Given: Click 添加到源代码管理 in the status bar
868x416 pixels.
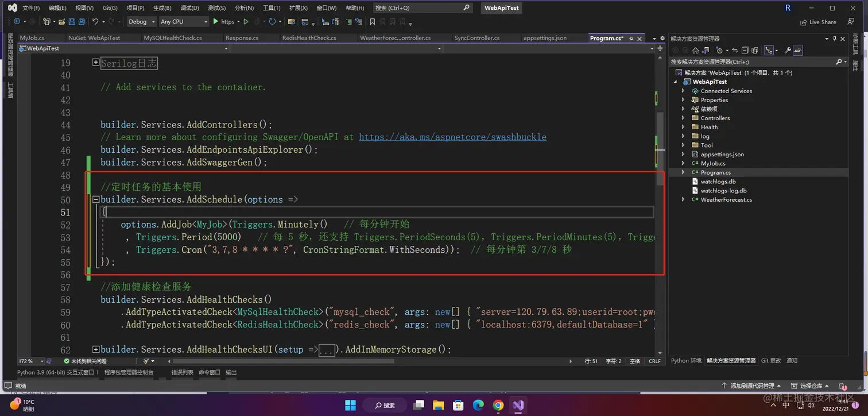Looking at the screenshot, I should (x=752, y=386).
